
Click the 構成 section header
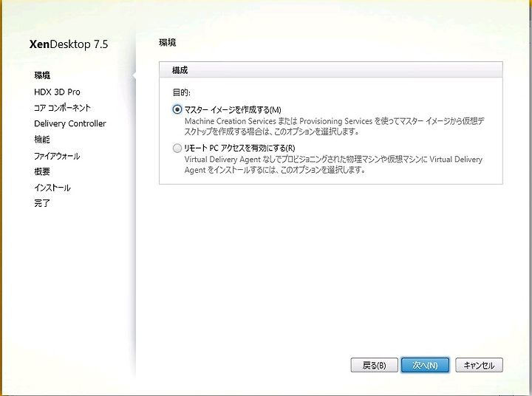(331, 70)
